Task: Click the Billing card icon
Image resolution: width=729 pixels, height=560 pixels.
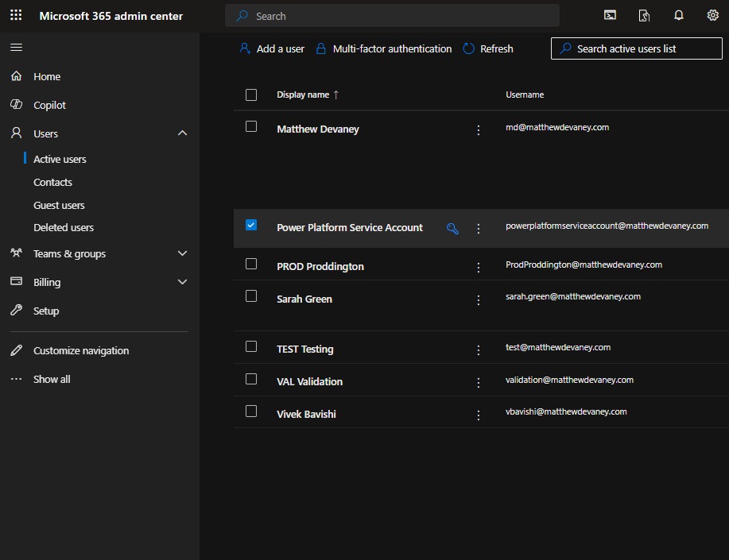Action: 16,281
